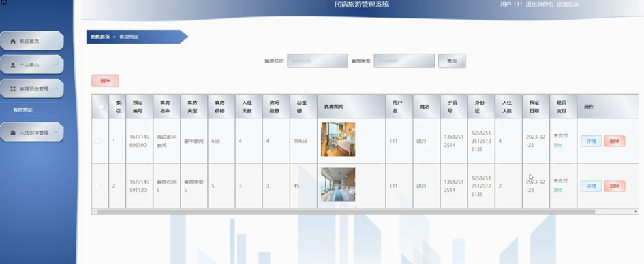Click the 客房类型 search input field
The height and width of the screenshot is (264, 644).
[404, 61]
